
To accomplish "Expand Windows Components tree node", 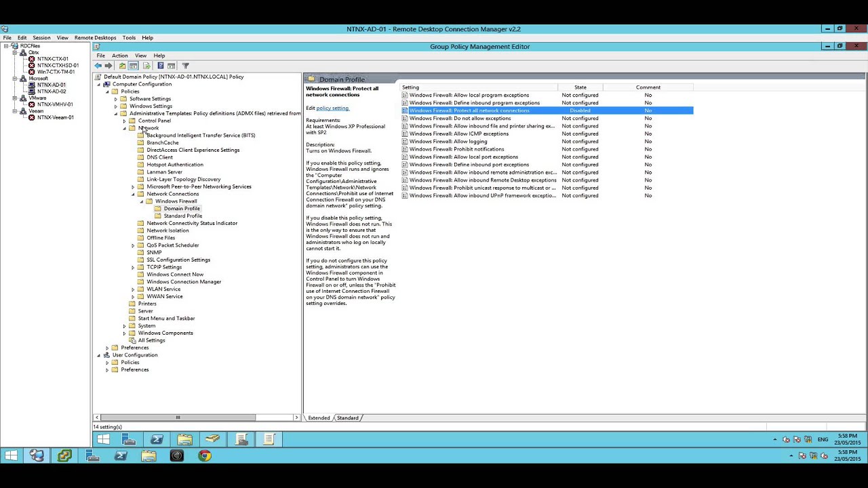I will pyautogui.click(x=124, y=333).
